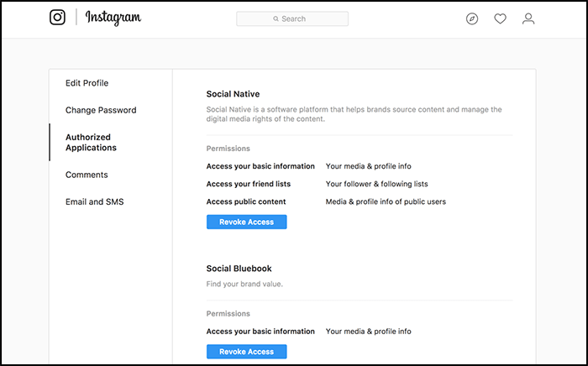Click the Instagram camera logo icon
588x366 pixels.
(57, 18)
